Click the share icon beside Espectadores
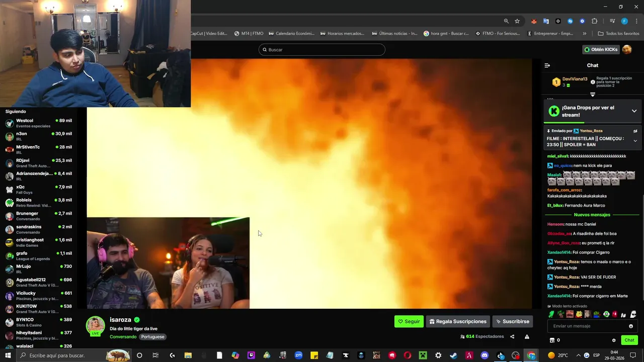The height and width of the screenshot is (362, 644). 512,337
